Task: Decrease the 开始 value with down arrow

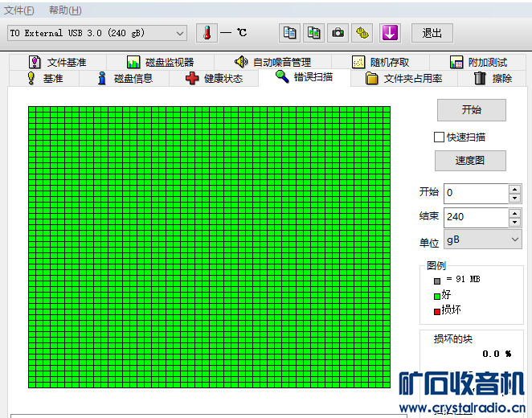Action: [514, 198]
